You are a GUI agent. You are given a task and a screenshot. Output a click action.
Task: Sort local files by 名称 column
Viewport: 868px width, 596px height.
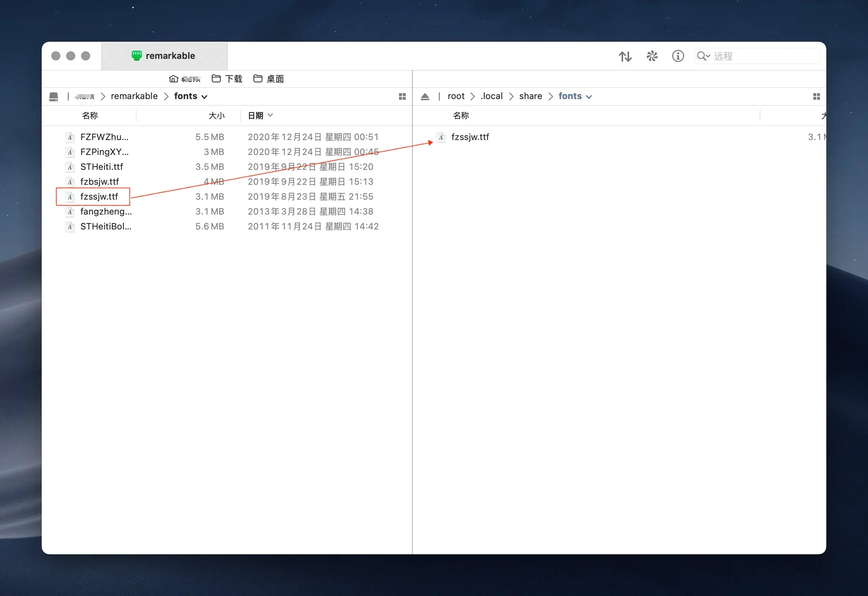coord(90,115)
